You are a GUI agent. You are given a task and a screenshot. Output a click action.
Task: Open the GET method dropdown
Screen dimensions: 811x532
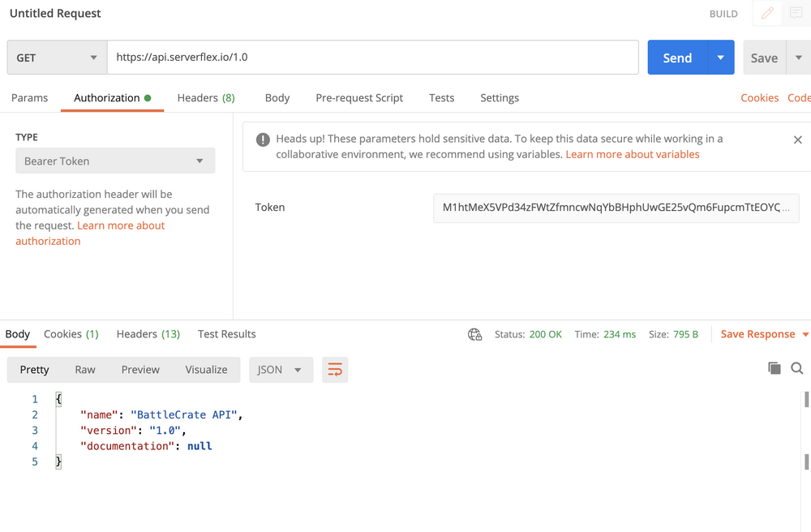point(57,58)
